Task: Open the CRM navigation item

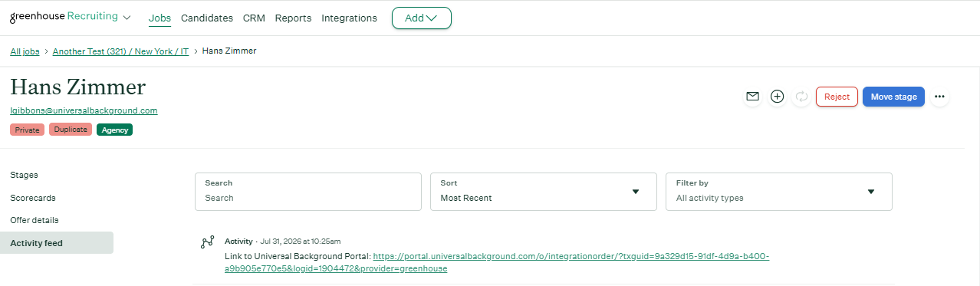Action: (254, 18)
